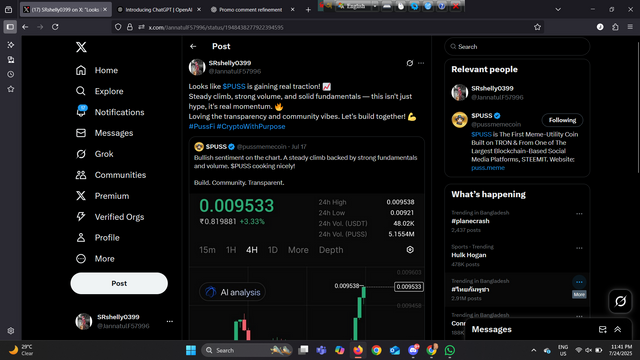Click the new message icon in Messages
The width and height of the screenshot is (640, 360).
[602, 329]
